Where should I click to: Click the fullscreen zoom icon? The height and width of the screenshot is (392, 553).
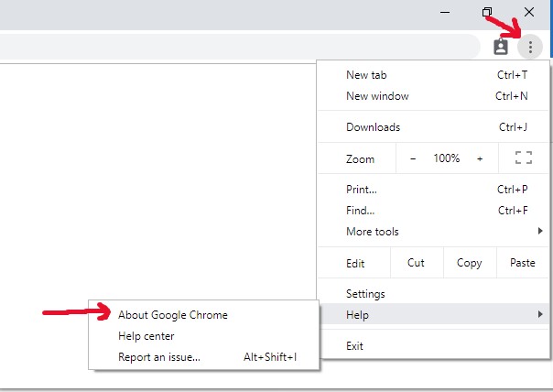(x=524, y=158)
